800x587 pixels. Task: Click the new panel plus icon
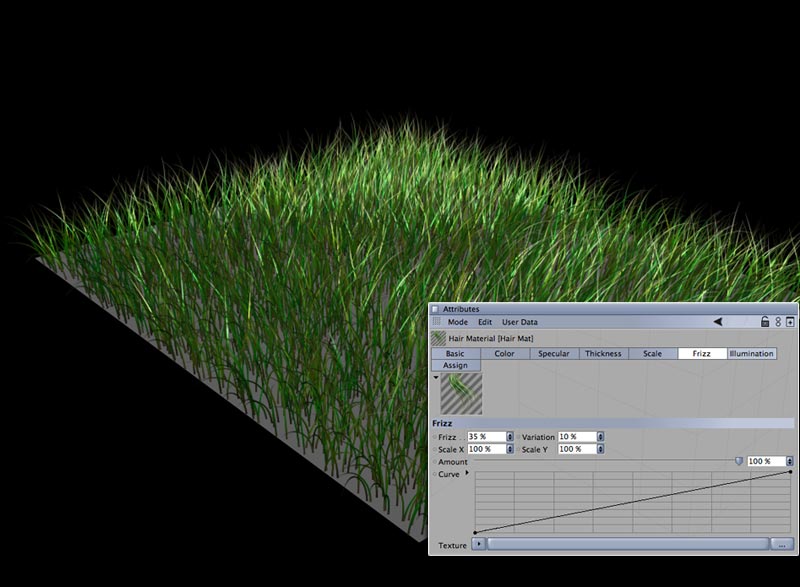[x=790, y=322]
